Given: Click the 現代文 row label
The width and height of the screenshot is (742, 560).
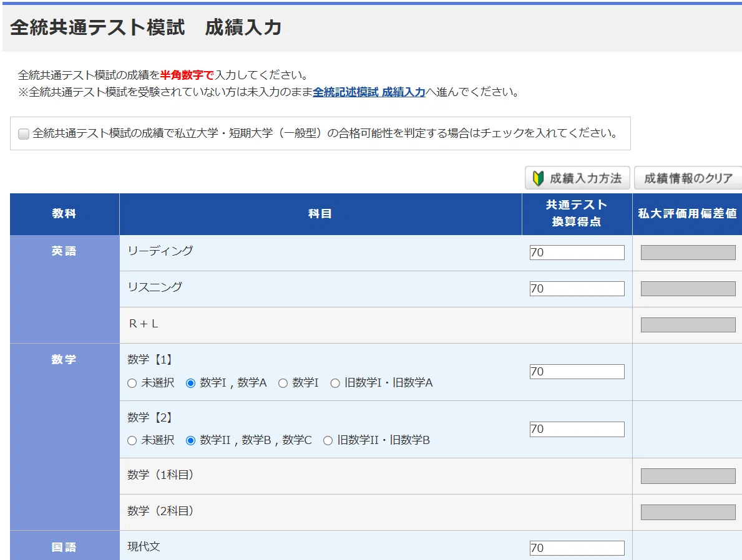Looking at the screenshot, I should click(144, 547).
